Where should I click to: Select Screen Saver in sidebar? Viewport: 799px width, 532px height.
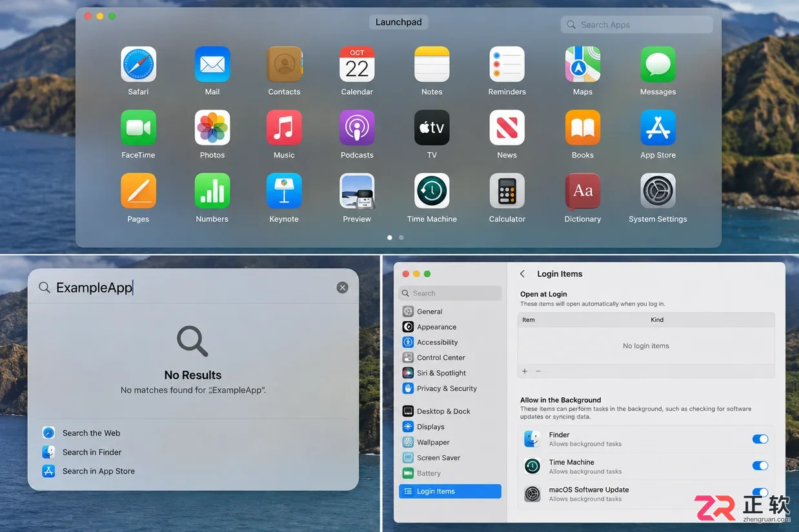(450, 458)
